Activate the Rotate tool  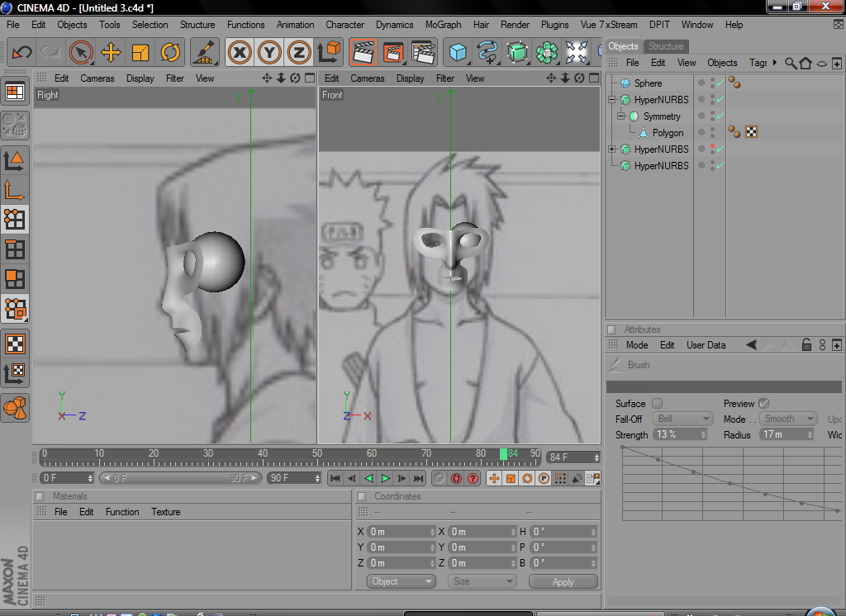tap(170, 52)
